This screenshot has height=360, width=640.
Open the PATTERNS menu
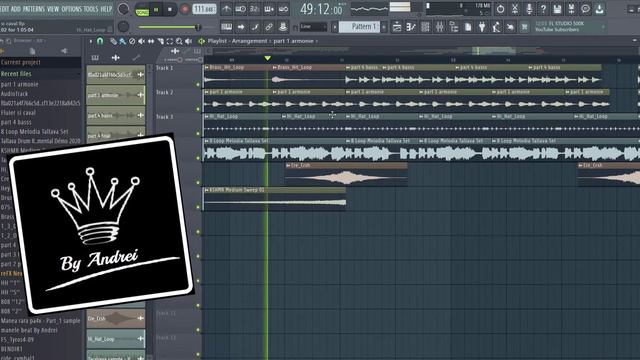click(34, 9)
